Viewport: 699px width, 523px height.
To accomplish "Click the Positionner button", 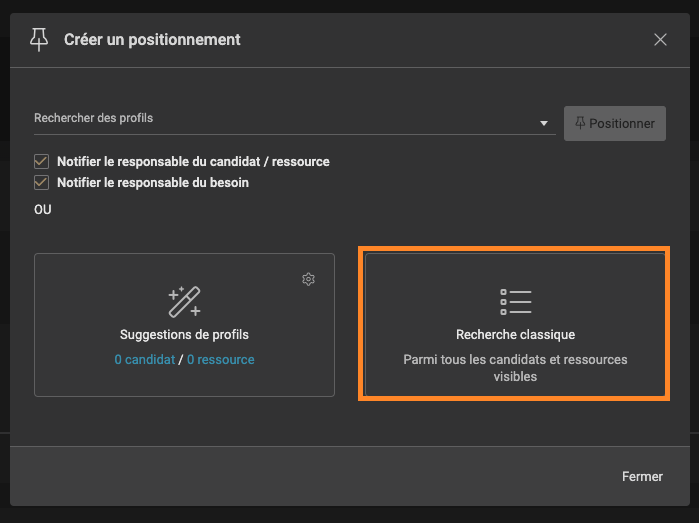I will tap(615, 124).
